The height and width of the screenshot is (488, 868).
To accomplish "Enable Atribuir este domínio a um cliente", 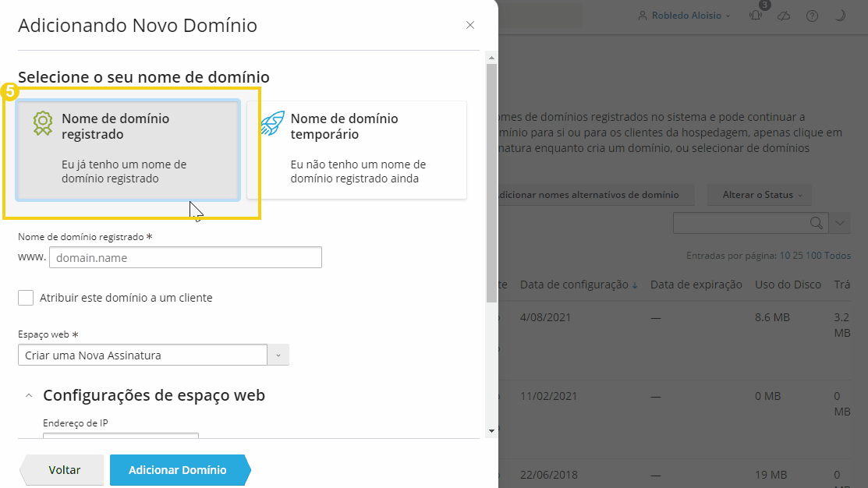I will (26, 298).
